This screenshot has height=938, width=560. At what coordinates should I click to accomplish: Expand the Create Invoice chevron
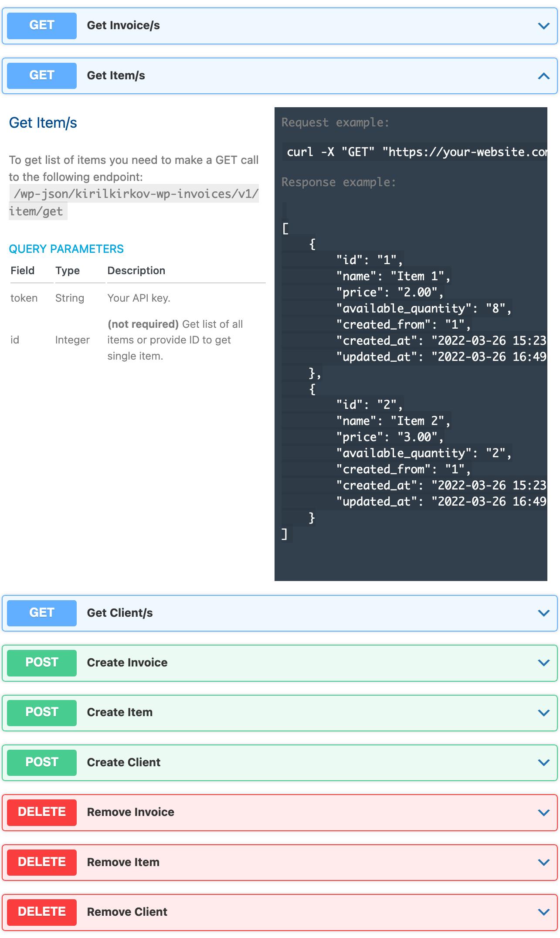pyautogui.click(x=543, y=663)
